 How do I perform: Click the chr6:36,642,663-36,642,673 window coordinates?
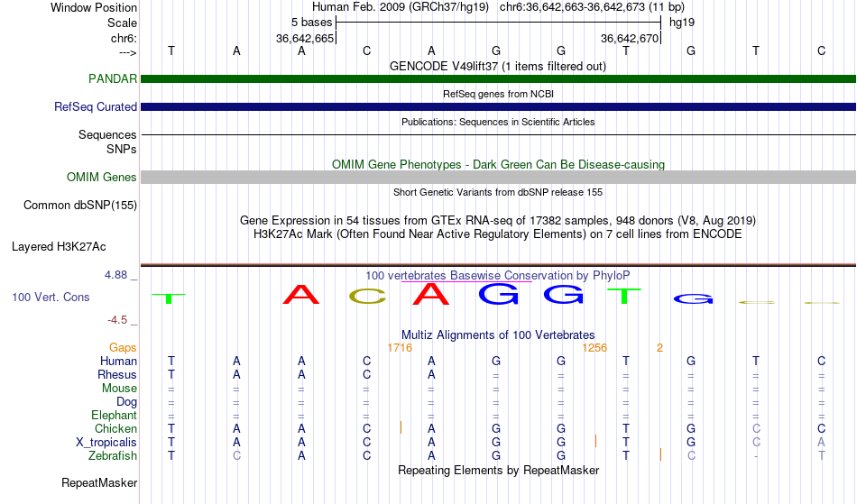pos(592,7)
